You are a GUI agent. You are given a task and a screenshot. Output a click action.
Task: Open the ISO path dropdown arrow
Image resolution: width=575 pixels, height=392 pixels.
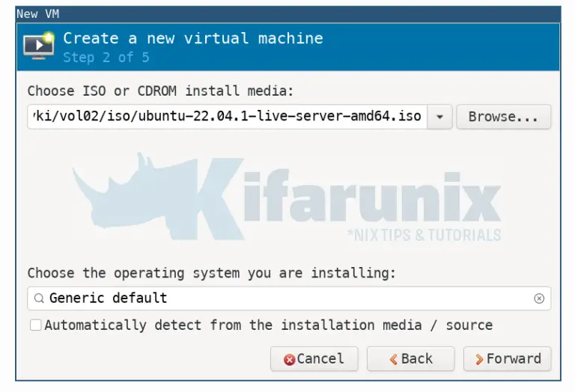pyautogui.click(x=439, y=117)
